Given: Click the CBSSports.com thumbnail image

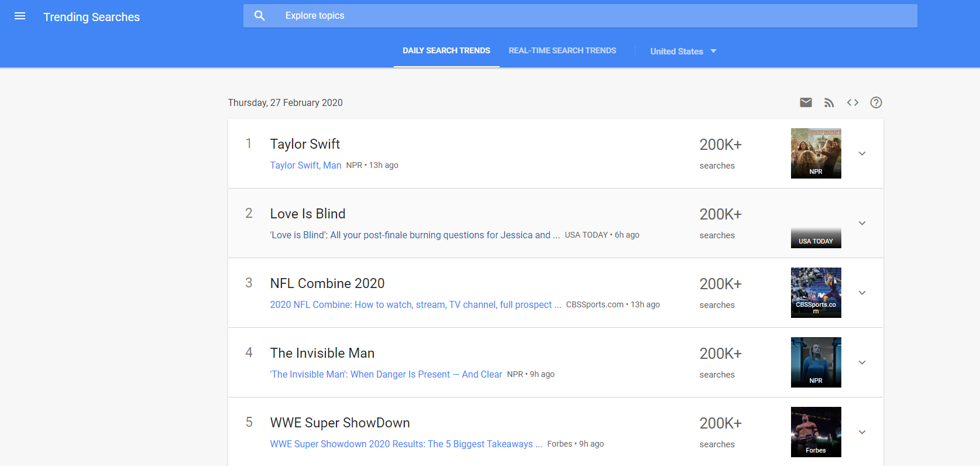Looking at the screenshot, I should (816, 293).
